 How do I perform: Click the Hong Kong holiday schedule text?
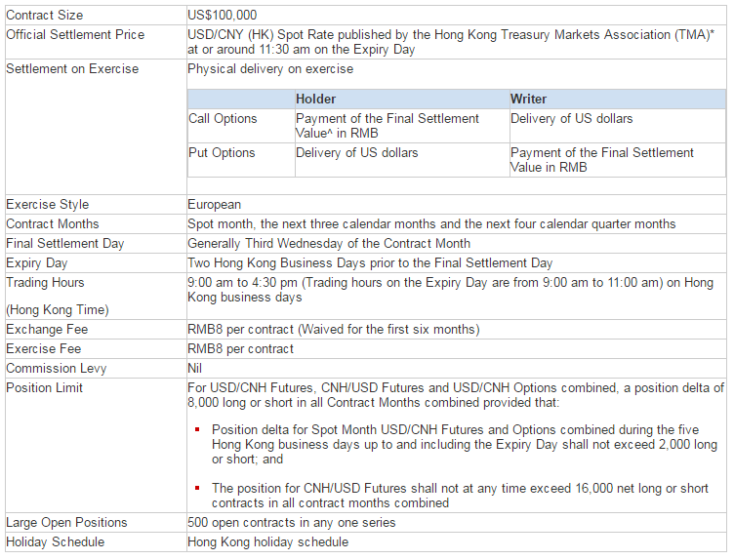[x=267, y=542]
